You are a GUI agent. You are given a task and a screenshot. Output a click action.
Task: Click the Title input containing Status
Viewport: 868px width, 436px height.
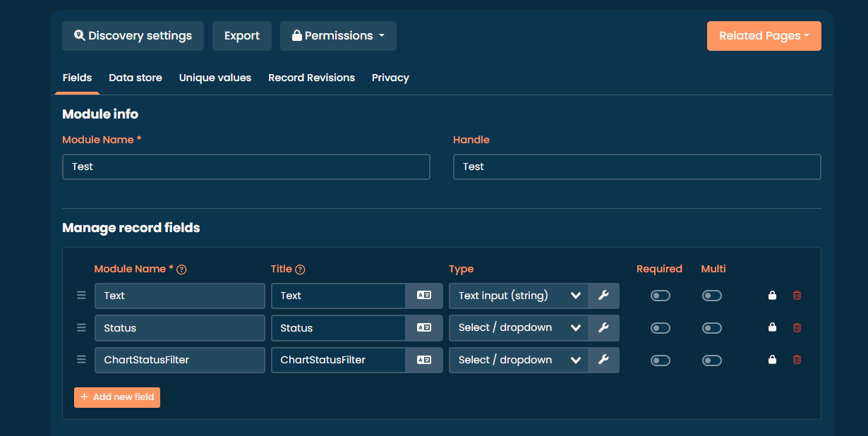click(339, 327)
